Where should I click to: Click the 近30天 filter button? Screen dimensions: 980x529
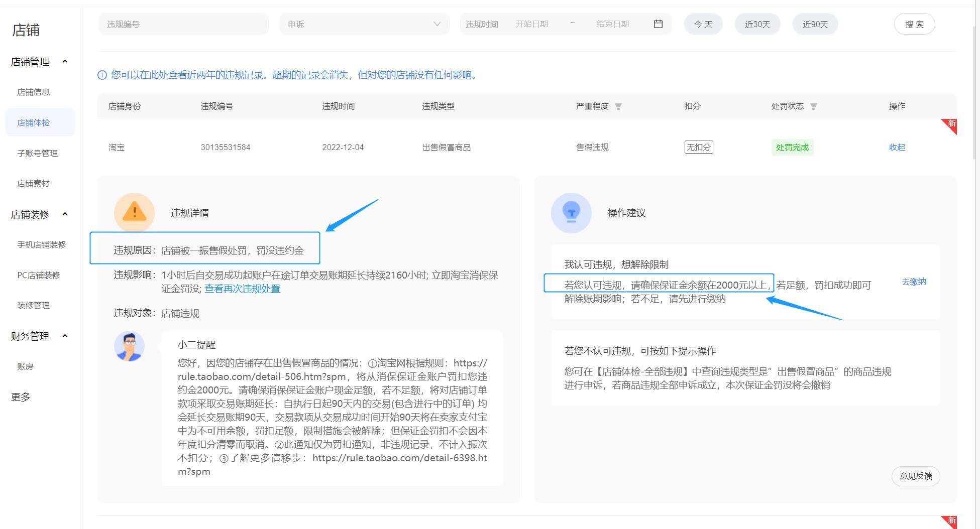(x=757, y=24)
